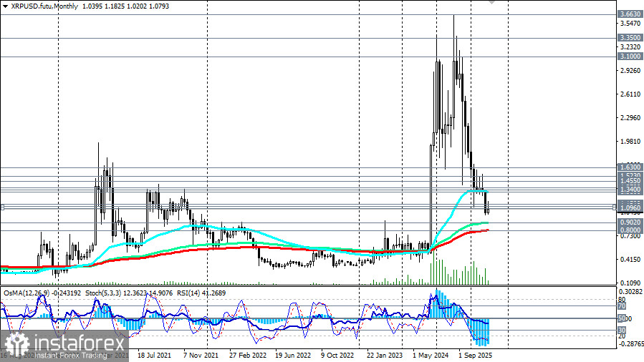Click the 1 Sep 2025 date label
Viewport: 644px width, 362px height.
click(x=475, y=355)
